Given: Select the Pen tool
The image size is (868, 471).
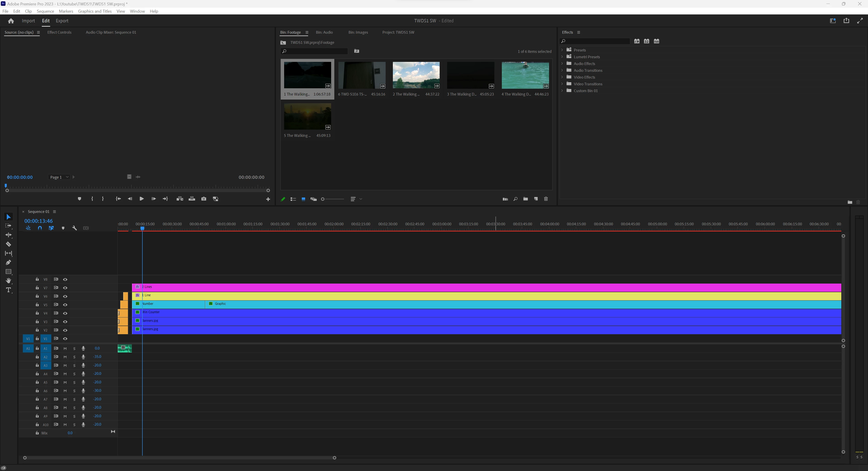Looking at the screenshot, I should tap(8, 263).
